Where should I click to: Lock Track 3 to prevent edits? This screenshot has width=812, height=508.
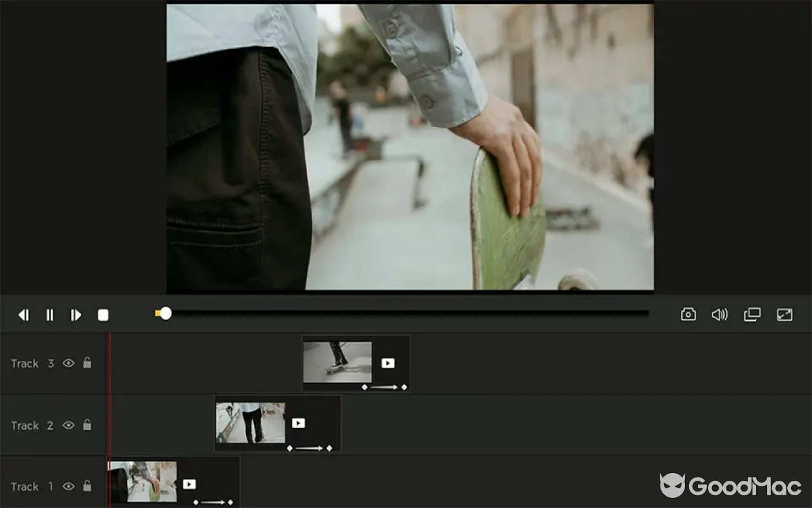point(88,363)
